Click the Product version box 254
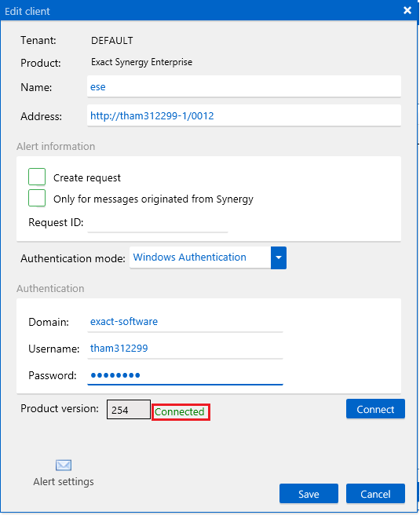The width and height of the screenshot is (420, 515). coord(129,410)
